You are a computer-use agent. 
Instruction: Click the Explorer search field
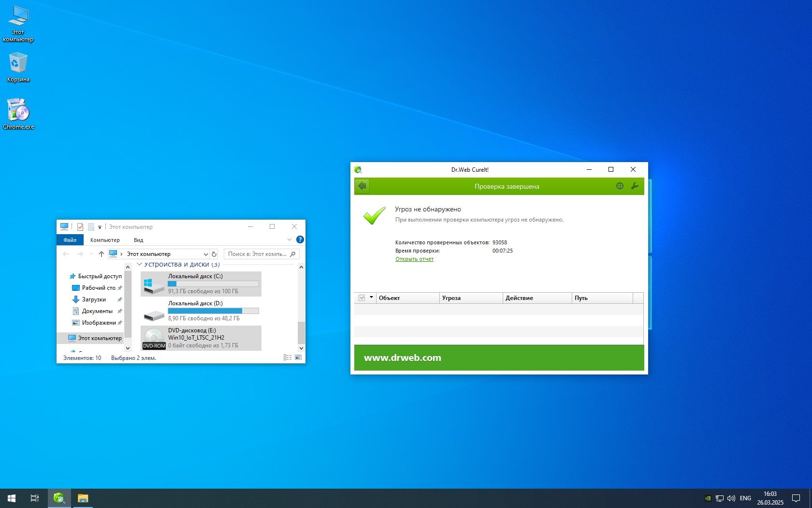coord(257,254)
